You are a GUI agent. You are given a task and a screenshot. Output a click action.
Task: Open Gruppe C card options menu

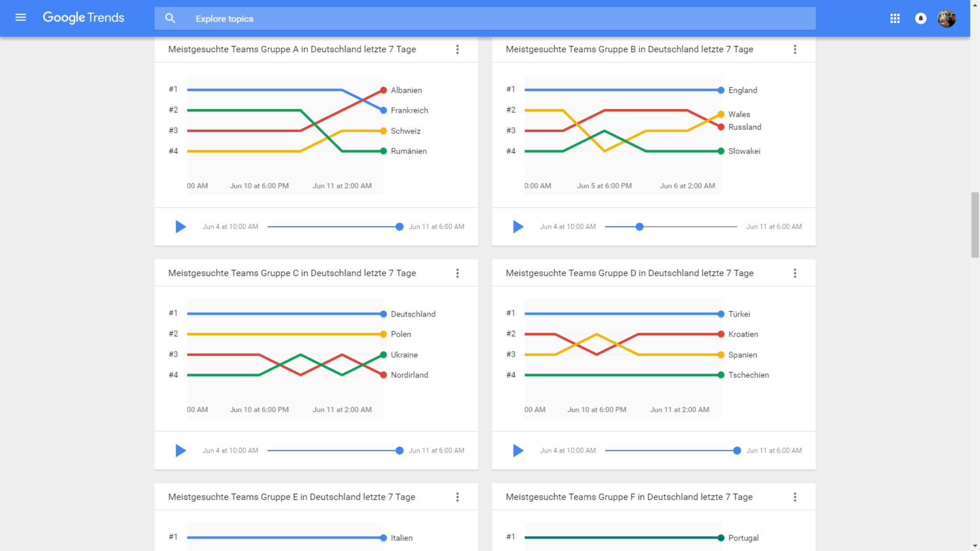tap(457, 273)
